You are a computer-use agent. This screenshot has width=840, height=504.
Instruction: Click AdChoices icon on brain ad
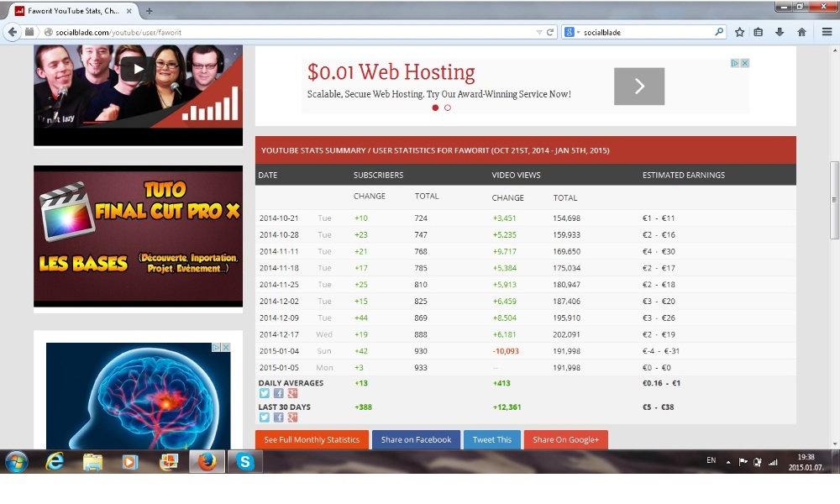(217, 347)
